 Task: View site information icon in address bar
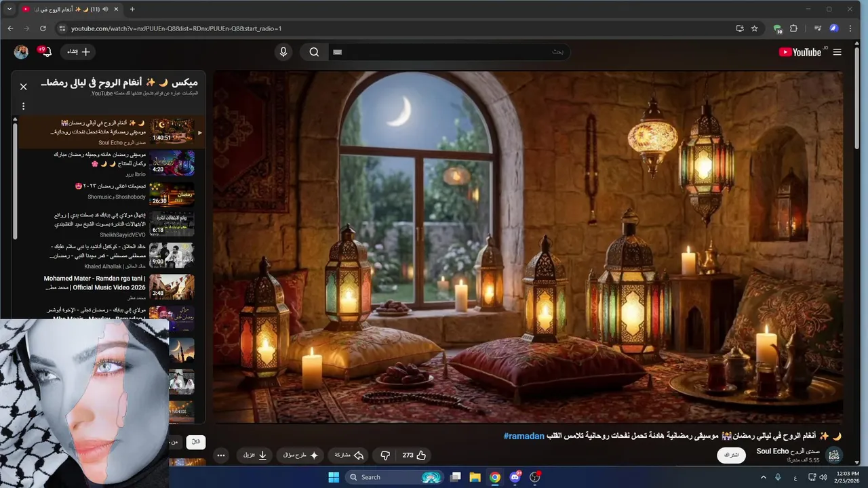[62, 28]
